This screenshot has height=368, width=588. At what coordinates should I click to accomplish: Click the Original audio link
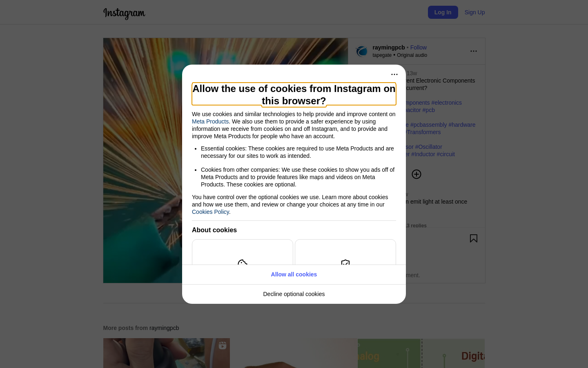tap(412, 55)
